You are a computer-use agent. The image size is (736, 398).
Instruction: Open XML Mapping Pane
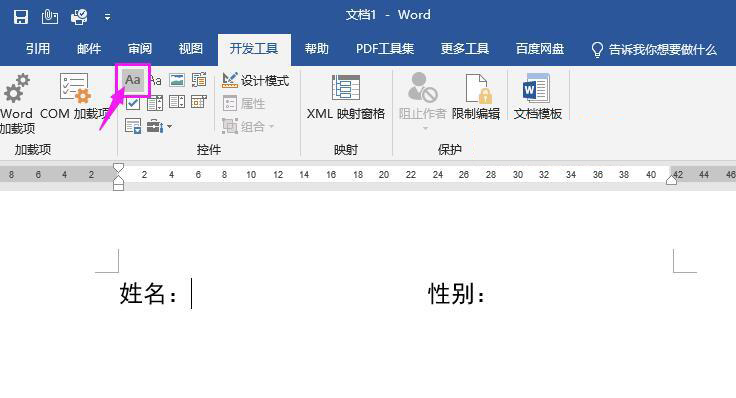pyautogui.click(x=346, y=97)
